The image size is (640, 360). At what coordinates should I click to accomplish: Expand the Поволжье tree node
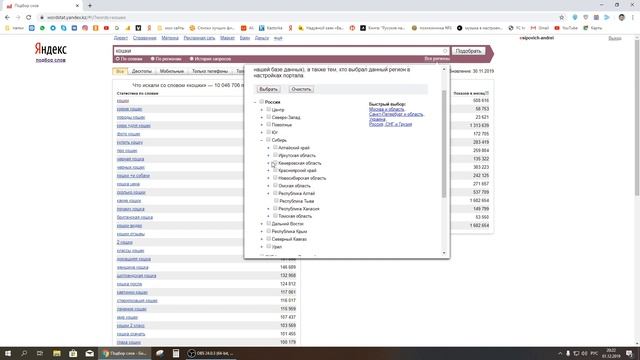[262, 125]
